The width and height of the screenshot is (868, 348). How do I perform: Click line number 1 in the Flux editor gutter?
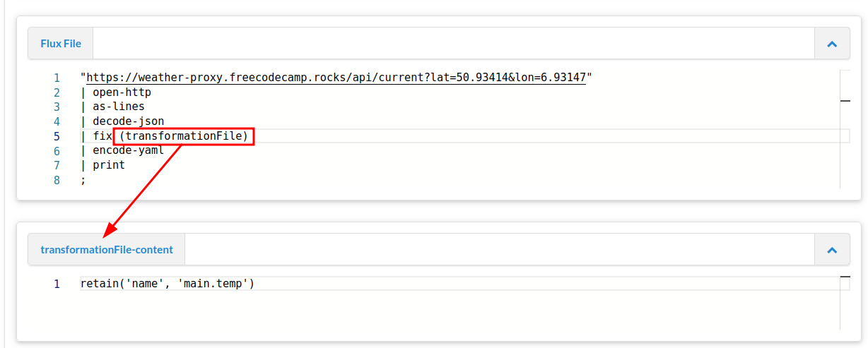(x=57, y=78)
